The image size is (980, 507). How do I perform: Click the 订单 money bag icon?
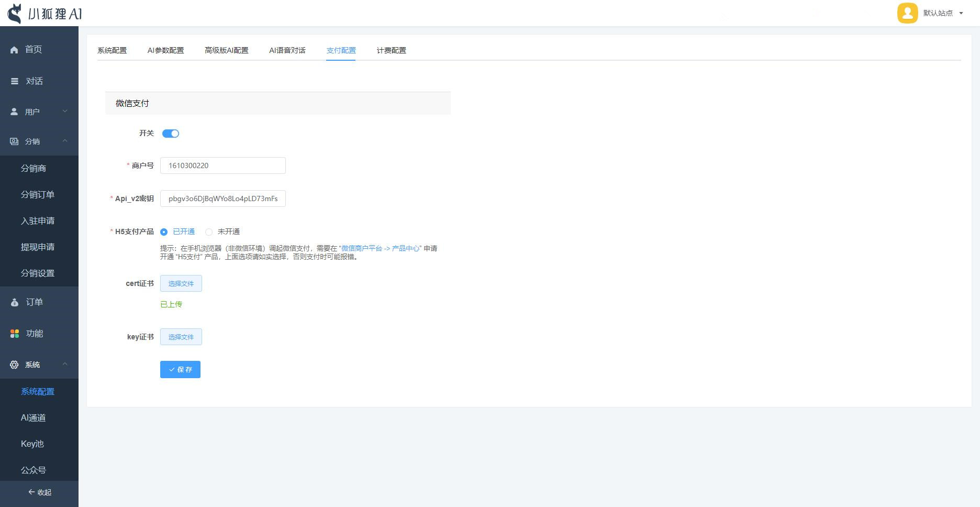pos(15,302)
